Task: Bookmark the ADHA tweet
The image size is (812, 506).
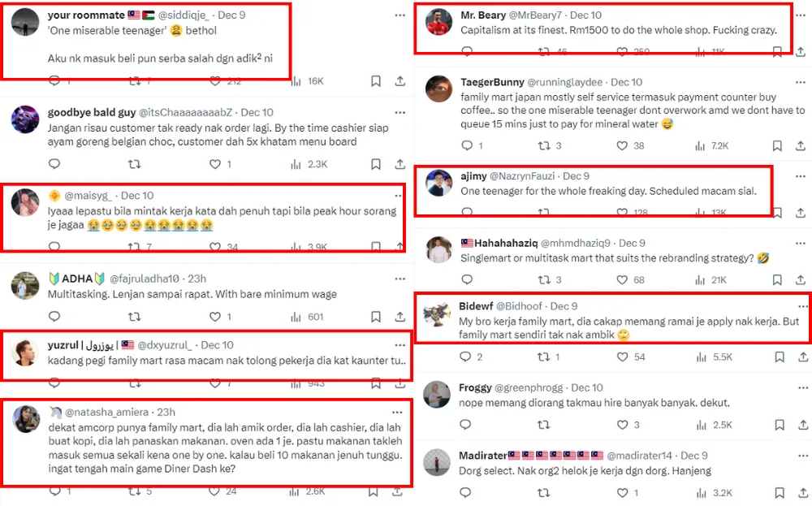Action: coord(376,317)
